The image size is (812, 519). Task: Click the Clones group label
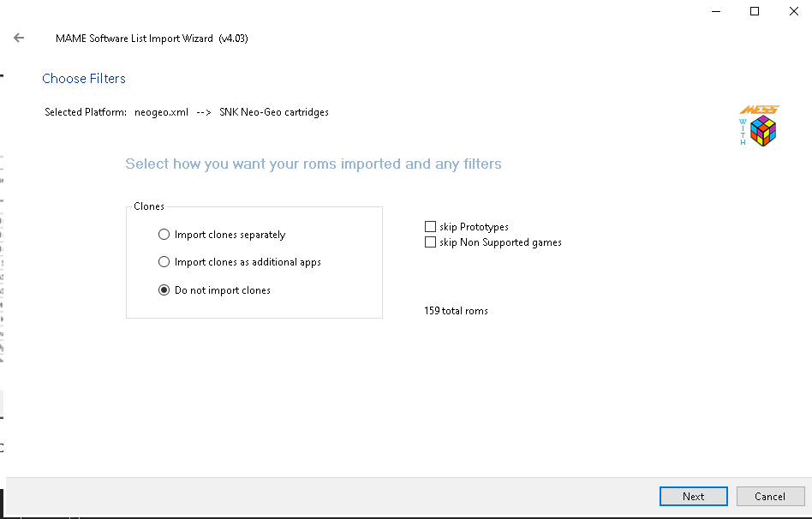(x=149, y=206)
